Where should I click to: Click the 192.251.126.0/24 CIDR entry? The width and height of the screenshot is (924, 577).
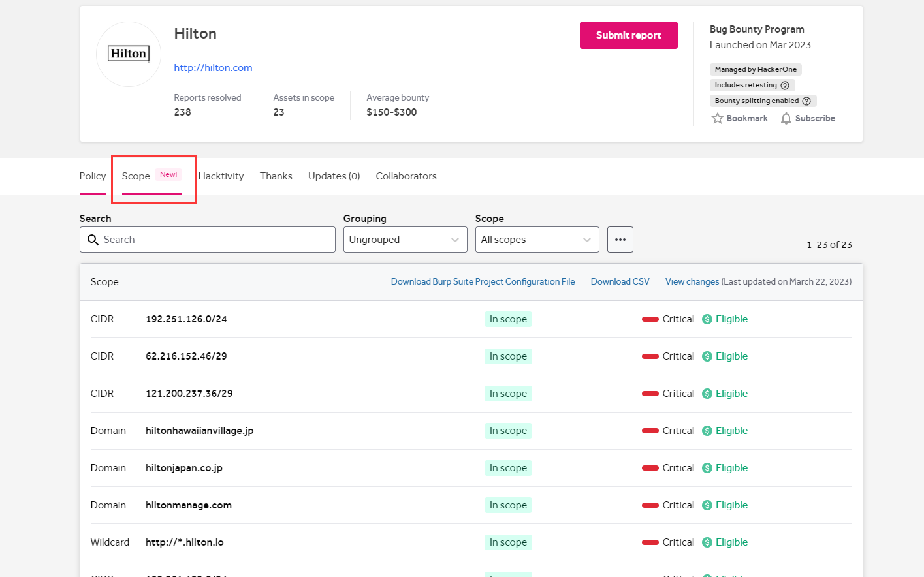[x=186, y=319]
